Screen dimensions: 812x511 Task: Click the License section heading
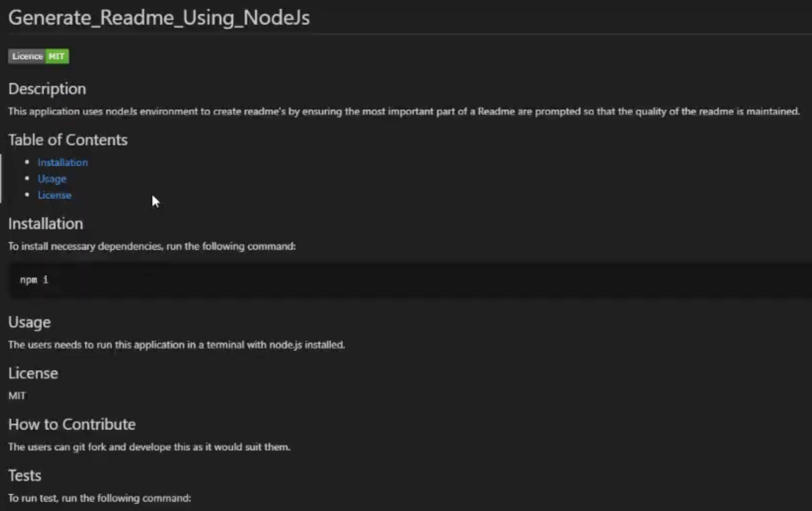point(33,373)
